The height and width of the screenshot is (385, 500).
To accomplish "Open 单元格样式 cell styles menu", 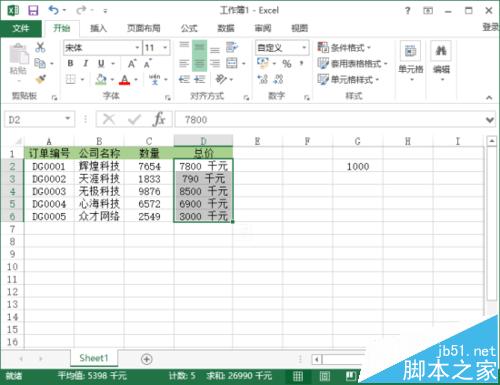I will (348, 79).
